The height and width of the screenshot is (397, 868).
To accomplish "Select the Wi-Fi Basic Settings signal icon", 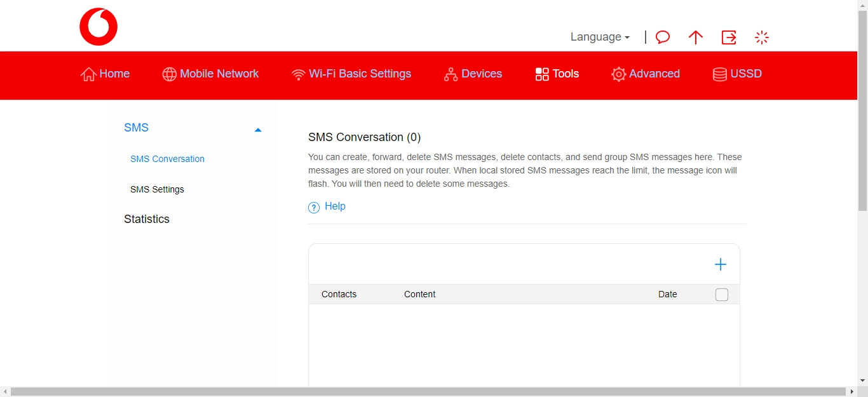I will point(299,74).
